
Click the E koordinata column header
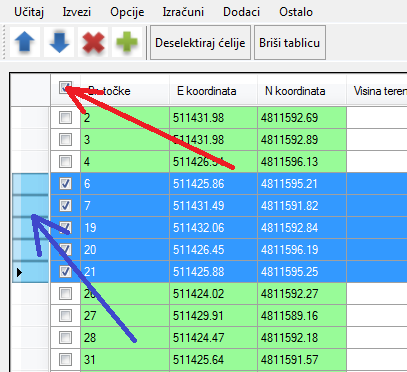[213, 91]
